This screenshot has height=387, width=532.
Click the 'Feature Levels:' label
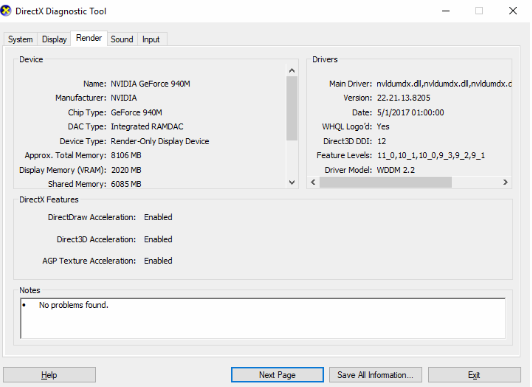click(x=344, y=155)
